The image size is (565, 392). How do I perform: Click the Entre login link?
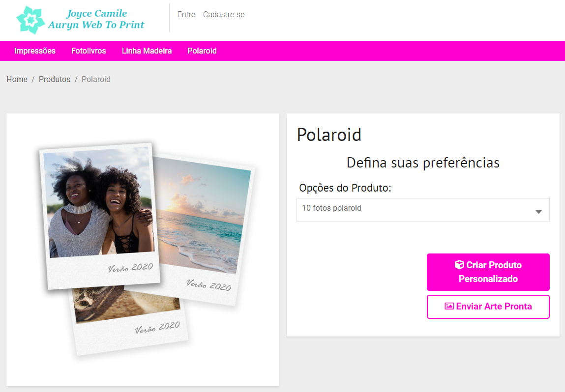click(x=186, y=14)
